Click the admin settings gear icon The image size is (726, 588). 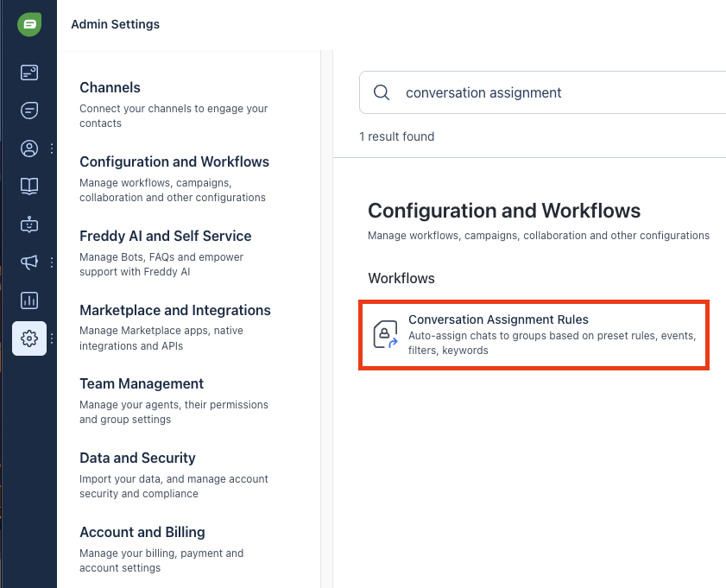pos(29,338)
